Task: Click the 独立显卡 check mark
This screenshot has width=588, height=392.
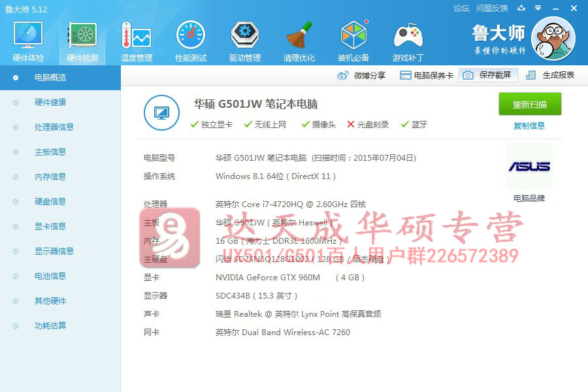Action: click(194, 125)
